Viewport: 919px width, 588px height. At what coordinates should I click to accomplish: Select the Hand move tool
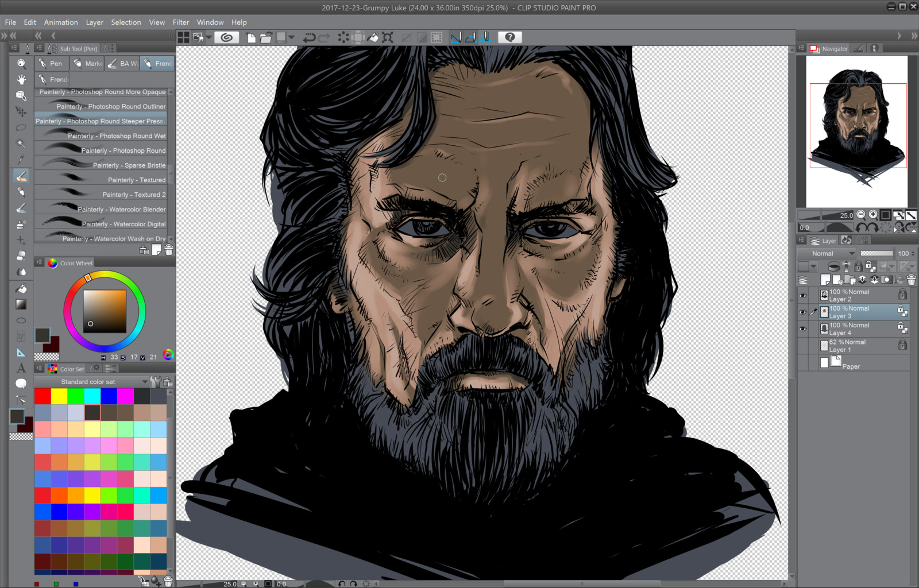pos(21,79)
